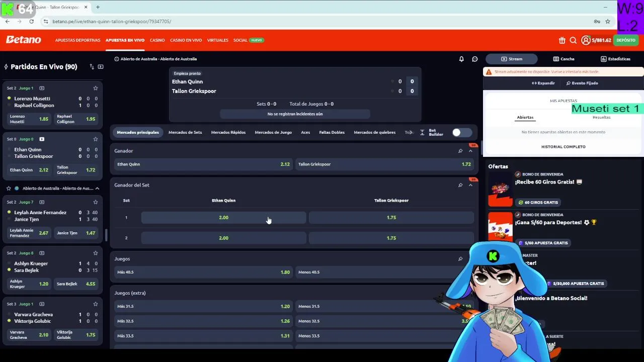
Task: Bookmark the page with browser star icon
Action: coord(608,22)
